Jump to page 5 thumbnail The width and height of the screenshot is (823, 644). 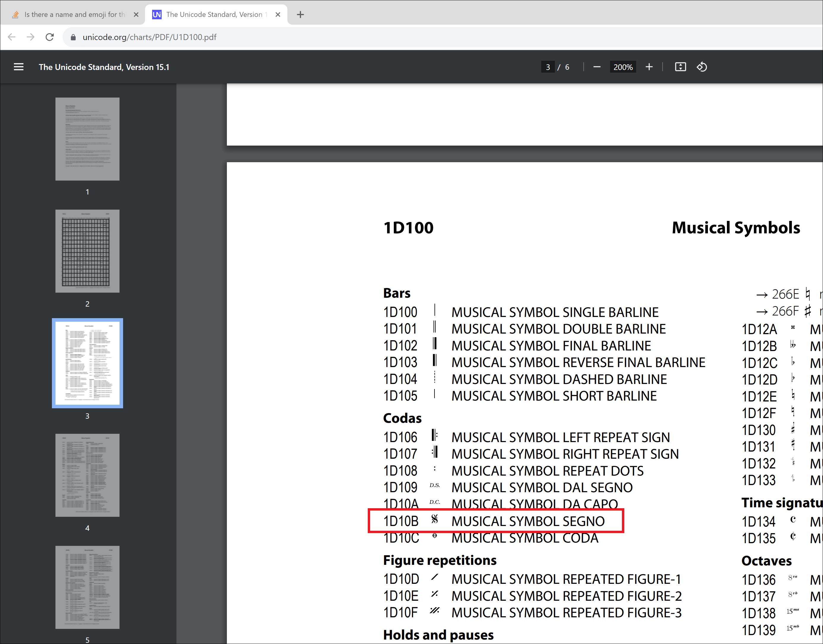tap(87, 587)
